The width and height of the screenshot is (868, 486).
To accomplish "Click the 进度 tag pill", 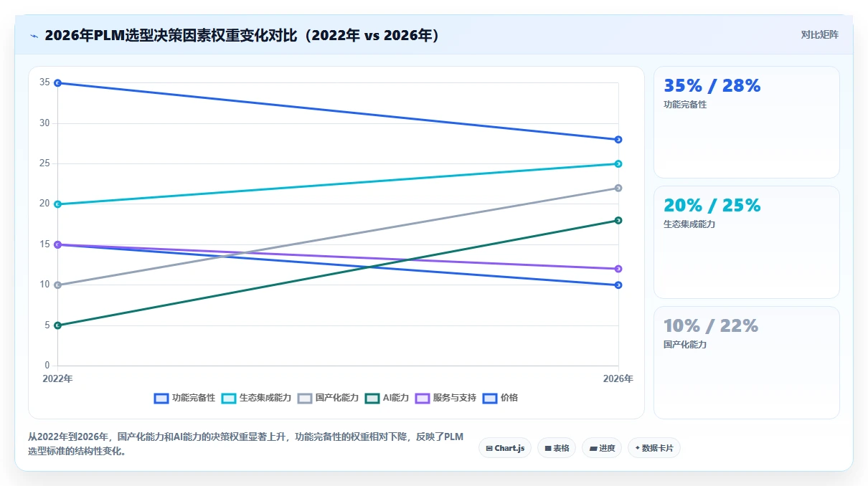I will click(x=602, y=448).
